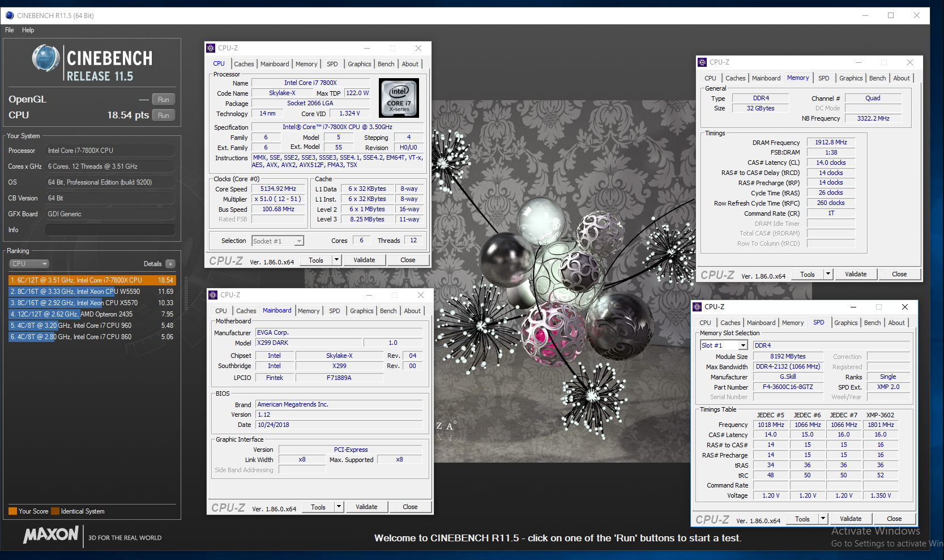Image resolution: width=944 pixels, height=560 pixels.
Task: Click the X299 DARK model field
Action: coord(309,343)
